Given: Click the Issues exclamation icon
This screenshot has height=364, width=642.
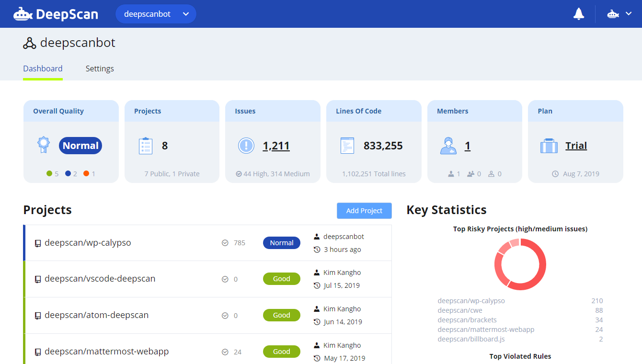Looking at the screenshot, I should coord(246,146).
